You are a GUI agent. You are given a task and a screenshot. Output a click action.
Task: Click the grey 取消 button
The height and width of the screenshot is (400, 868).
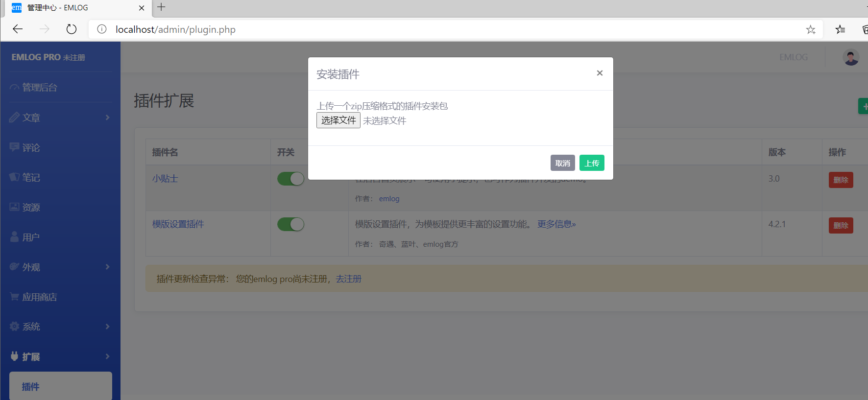pos(563,163)
